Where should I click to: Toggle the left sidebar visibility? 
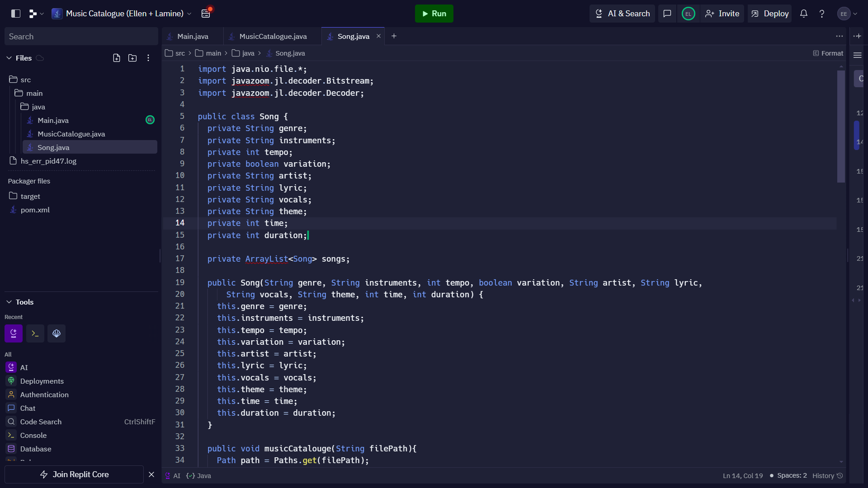click(x=15, y=14)
